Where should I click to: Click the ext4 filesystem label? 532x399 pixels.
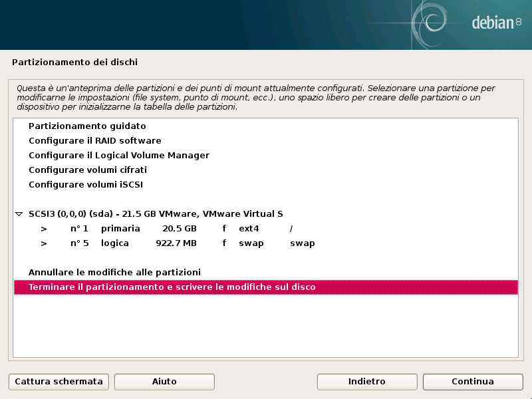pos(249,229)
